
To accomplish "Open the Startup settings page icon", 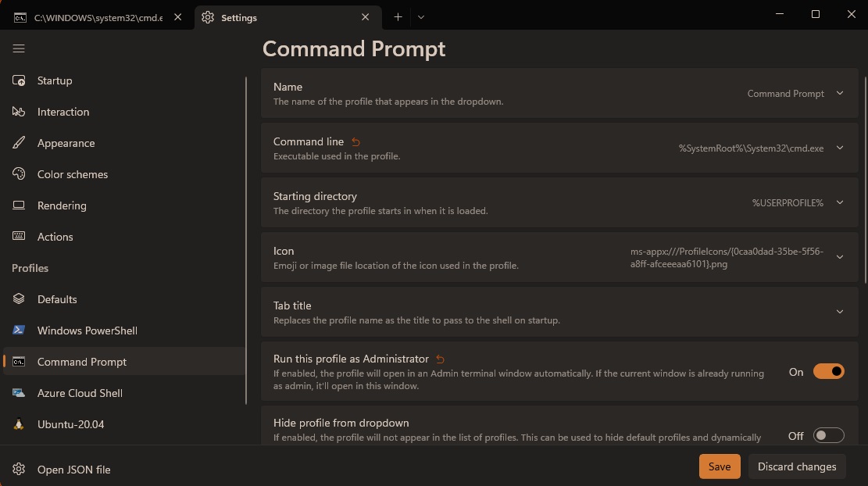I will click(19, 80).
